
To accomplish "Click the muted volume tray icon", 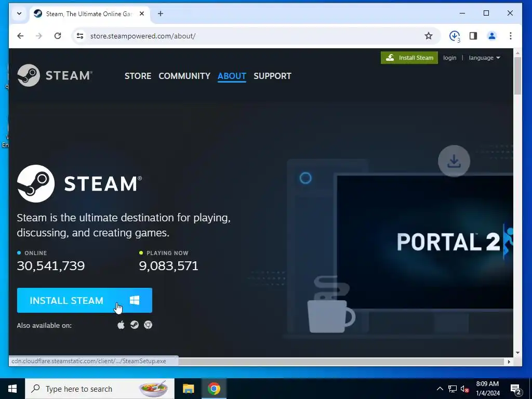I will (x=464, y=389).
